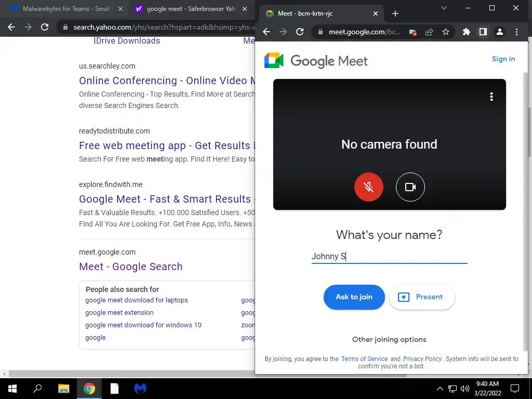The height and width of the screenshot is (399, 532).
Task: Close the Malwarebytes for Teams tab
Action: [120, 9]
